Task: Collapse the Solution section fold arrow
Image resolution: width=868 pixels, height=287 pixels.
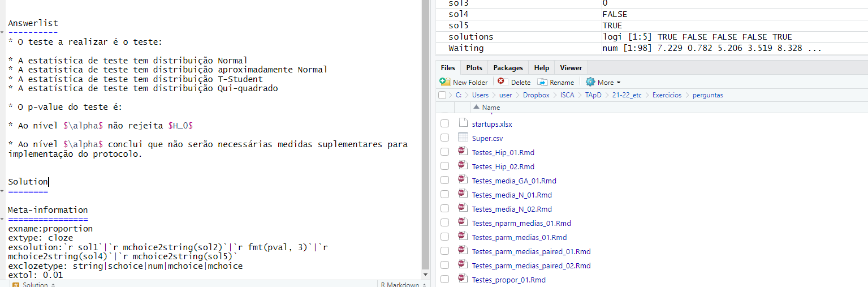Action: tap(2, 191)
